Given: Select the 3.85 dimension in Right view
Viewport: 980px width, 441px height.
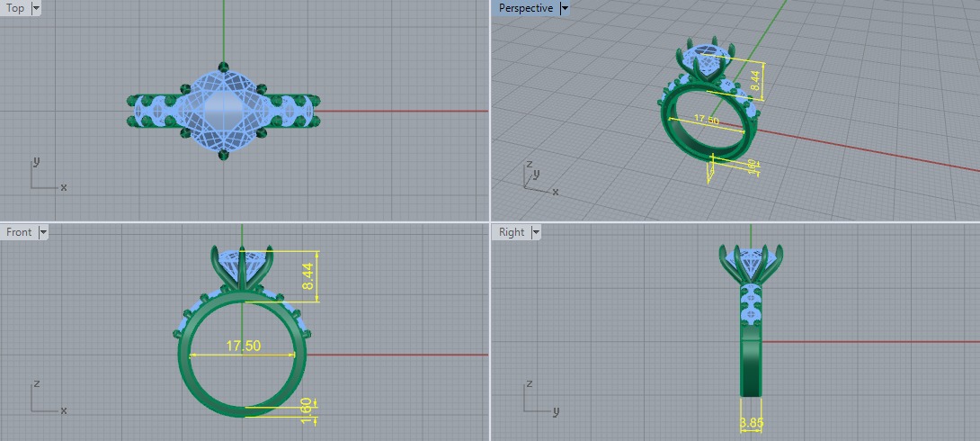Looking at the screenshot, I should click(x=752, y=424).
